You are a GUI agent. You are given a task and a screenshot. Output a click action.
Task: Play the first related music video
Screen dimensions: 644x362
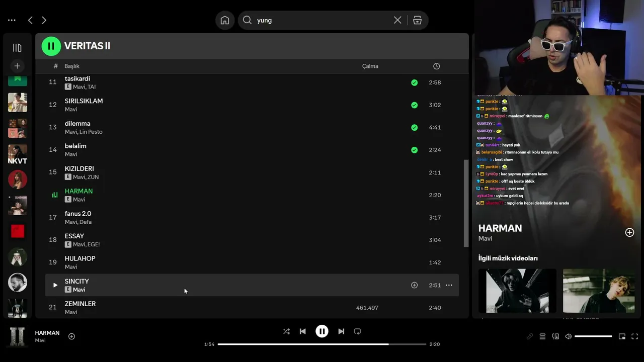(x=517, y=291)
